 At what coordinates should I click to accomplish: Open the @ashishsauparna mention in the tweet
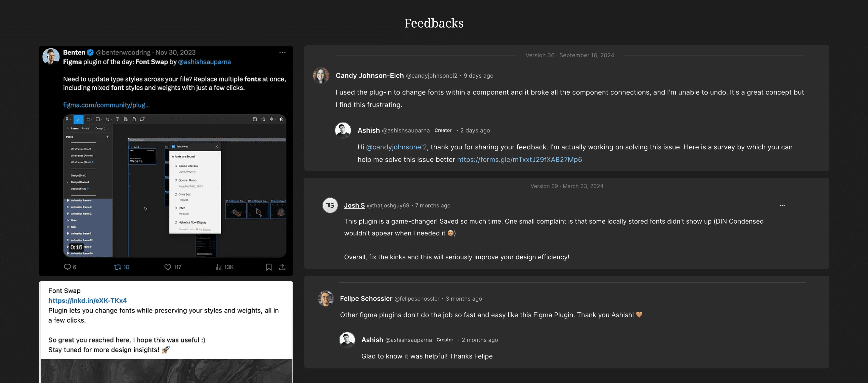(x=205, y=62)
